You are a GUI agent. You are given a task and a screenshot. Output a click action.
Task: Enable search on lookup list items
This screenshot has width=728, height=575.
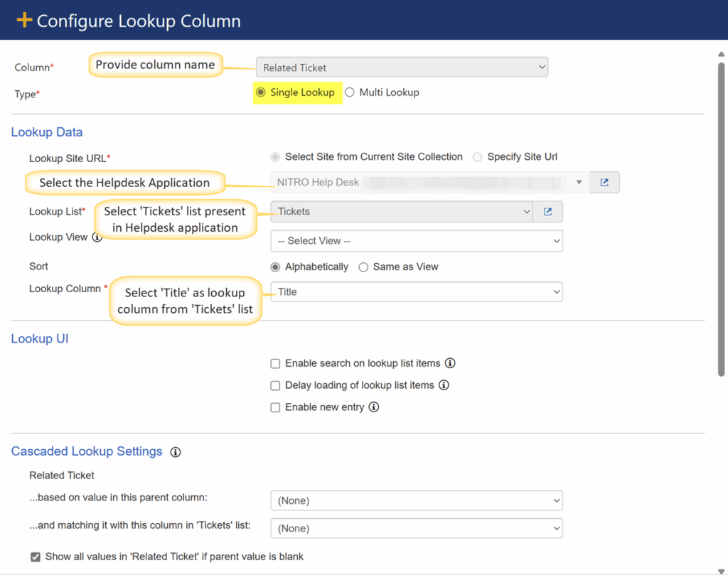276,364
